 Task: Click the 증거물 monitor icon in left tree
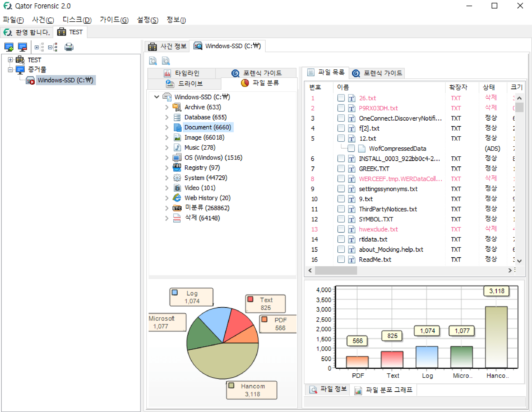click(x=20, y=70)
